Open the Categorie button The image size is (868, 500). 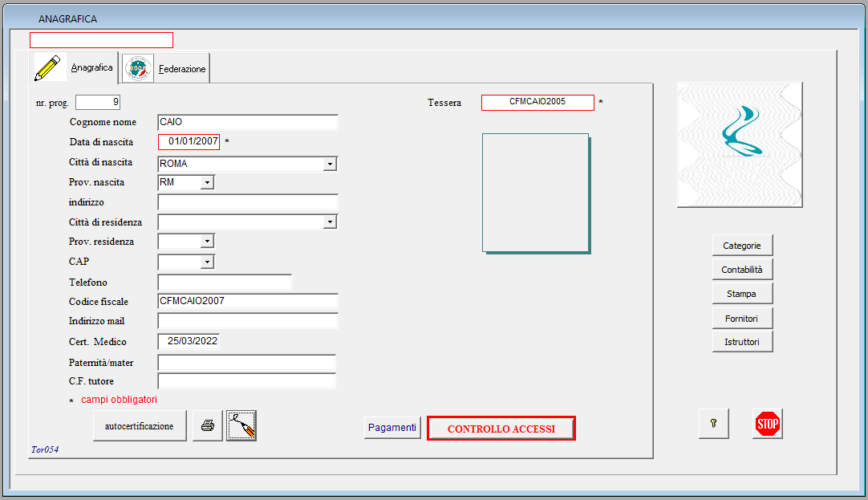point(742,246)
